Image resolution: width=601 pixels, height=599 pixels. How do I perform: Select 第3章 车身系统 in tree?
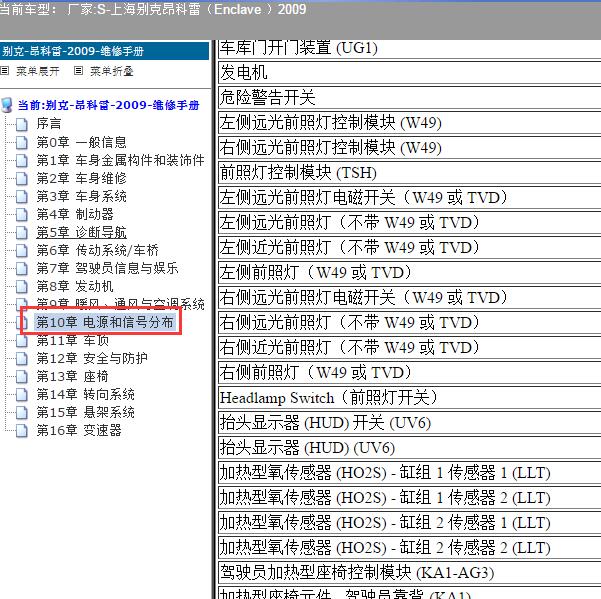tap(81, 196)
